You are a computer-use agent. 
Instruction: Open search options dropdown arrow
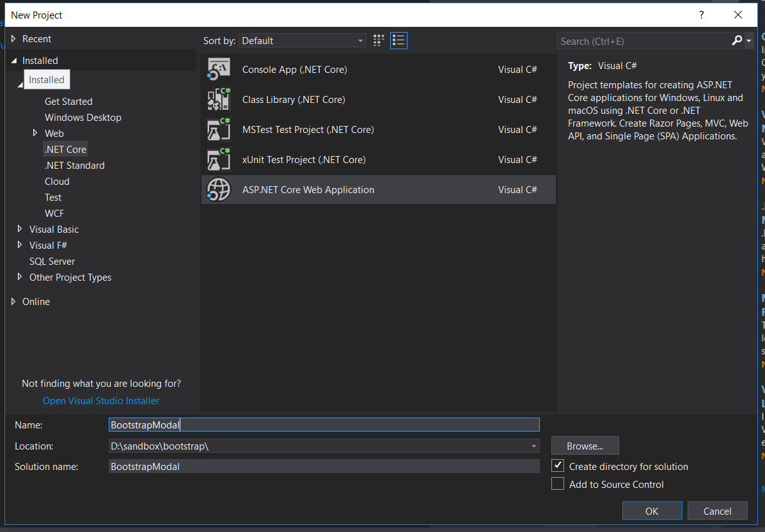[x=749, y=41]
